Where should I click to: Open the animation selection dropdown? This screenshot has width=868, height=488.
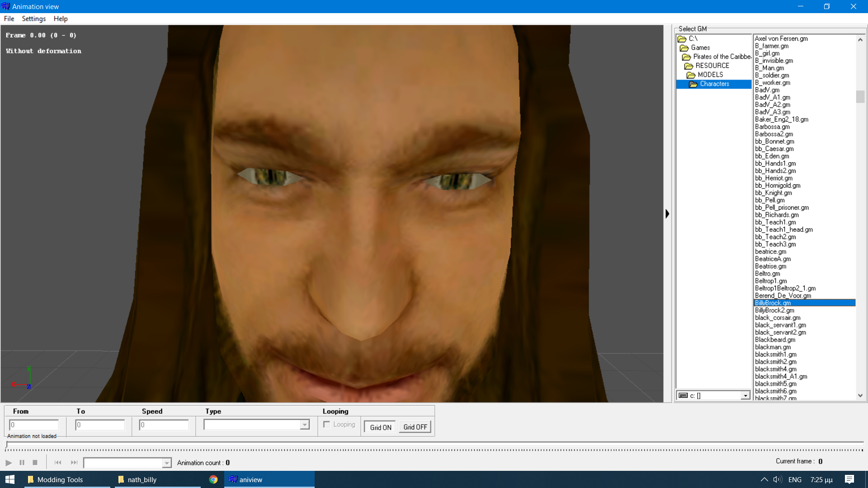click(x=167, y=463)
